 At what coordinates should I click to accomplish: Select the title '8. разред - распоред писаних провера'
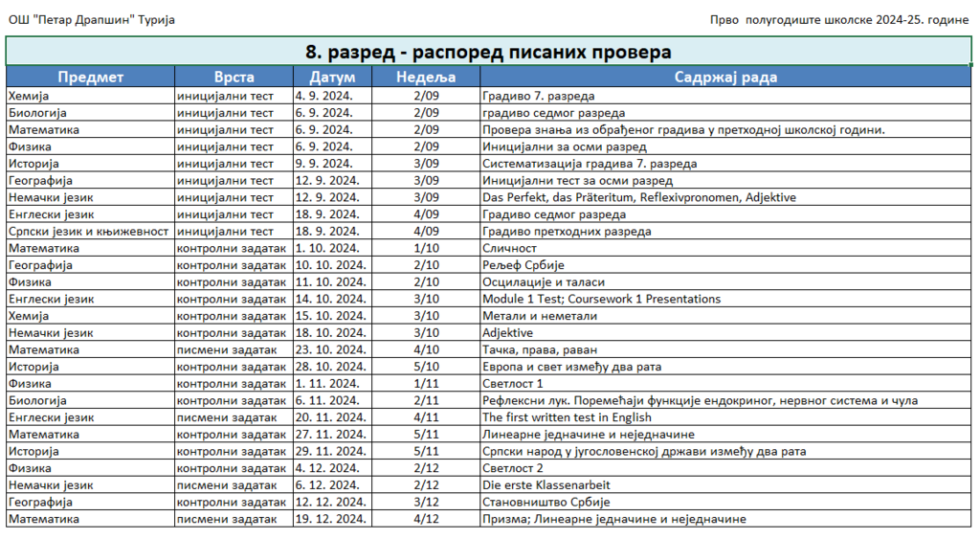coord(488,52)
